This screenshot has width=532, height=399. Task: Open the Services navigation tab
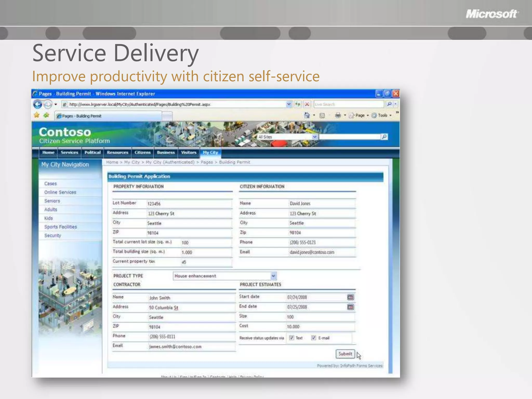[x=69, y=152]
